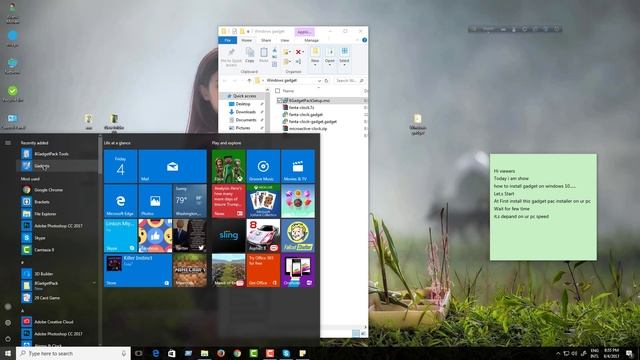The width and height of the screenshot is (640, 360).
Task: Click the Start menu power button
Action: point(8,339)
